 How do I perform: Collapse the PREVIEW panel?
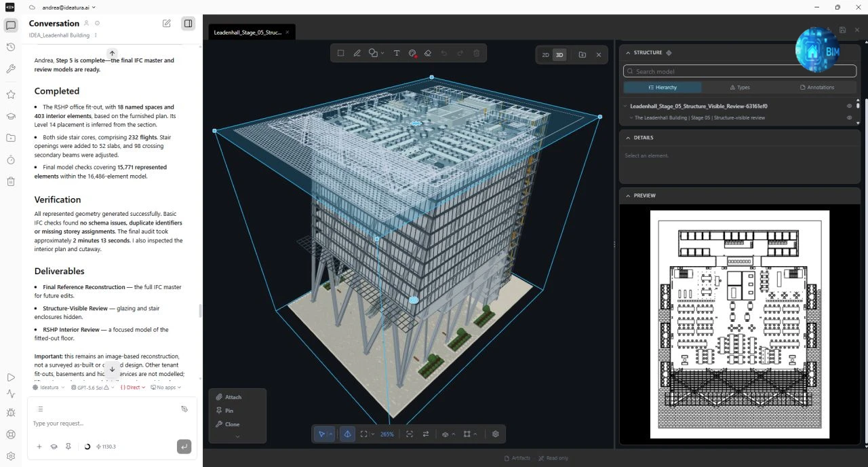tap(628, 195)
